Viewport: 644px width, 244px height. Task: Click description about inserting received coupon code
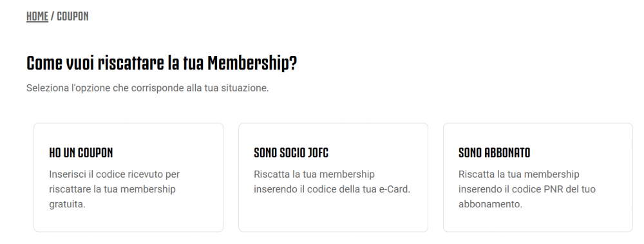click(x=115, y=189)
